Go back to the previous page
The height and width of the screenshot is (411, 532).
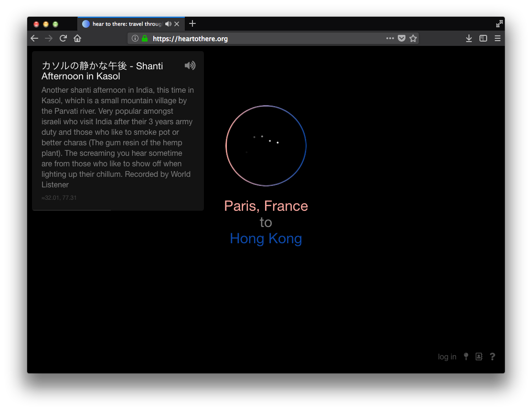(34, 38)
